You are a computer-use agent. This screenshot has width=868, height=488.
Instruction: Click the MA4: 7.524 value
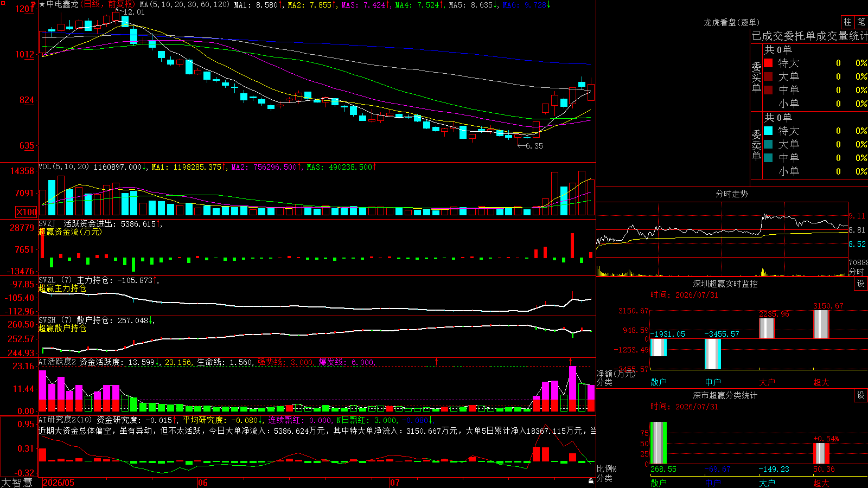(x=417, y=5)
